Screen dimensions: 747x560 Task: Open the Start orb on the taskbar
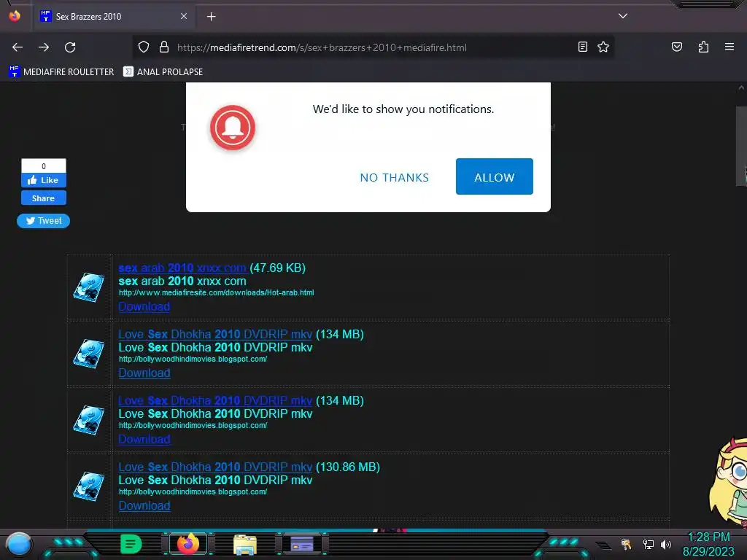coord(18,545)
